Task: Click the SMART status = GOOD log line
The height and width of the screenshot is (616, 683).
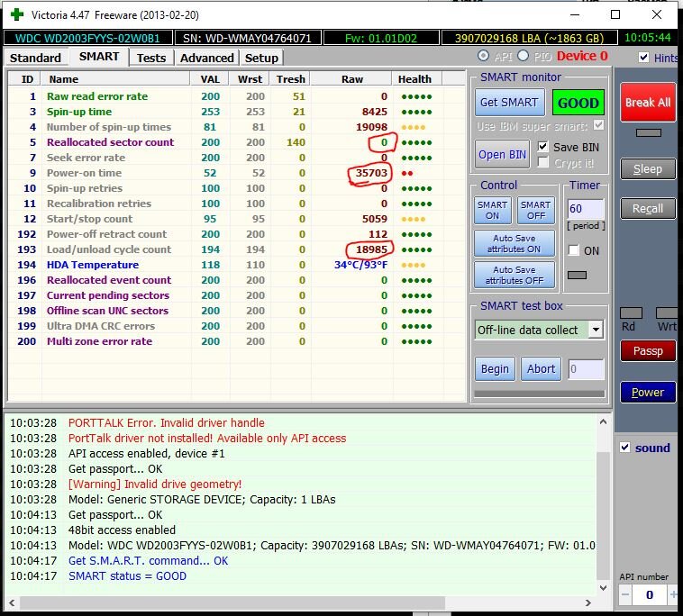Action: pyautogui.click(x=127, y=576)
